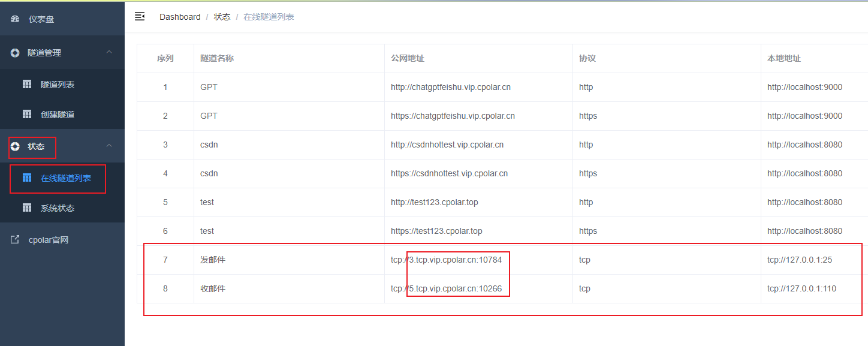Click tcp://5.tcp.vip.cpolar.cn:10266 address
868x346 pixels.
[x=446, y=288]
